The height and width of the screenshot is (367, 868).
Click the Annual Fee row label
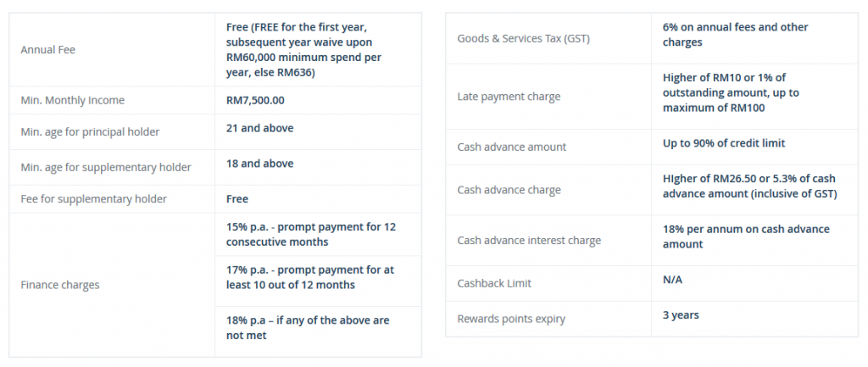coord(47,50)
